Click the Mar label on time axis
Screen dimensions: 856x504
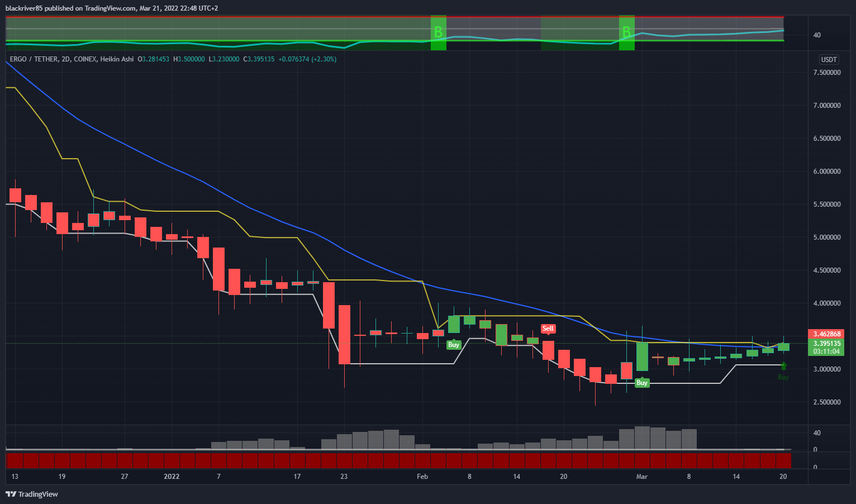coord(642,477)
